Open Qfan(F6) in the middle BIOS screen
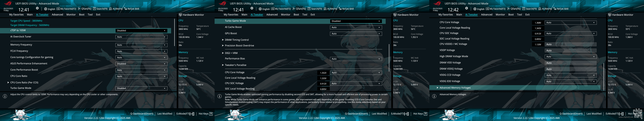644x121 pixels. coord(299,9)
